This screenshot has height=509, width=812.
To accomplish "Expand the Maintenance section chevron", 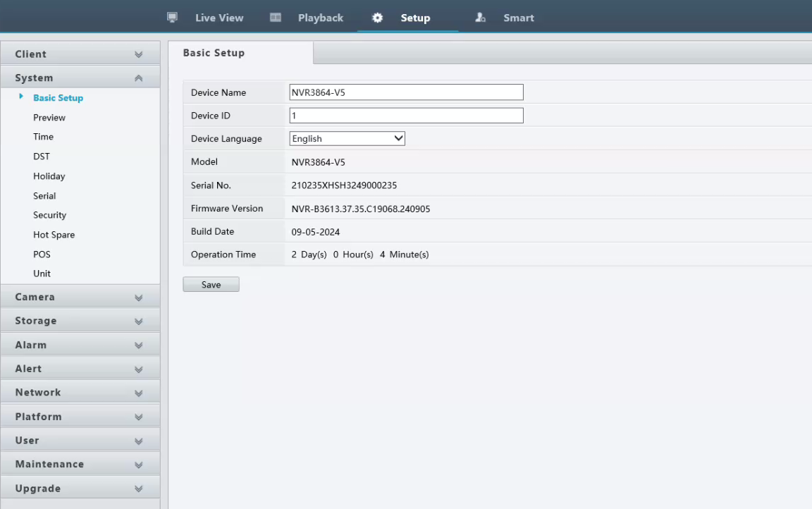I will point(138,465).
